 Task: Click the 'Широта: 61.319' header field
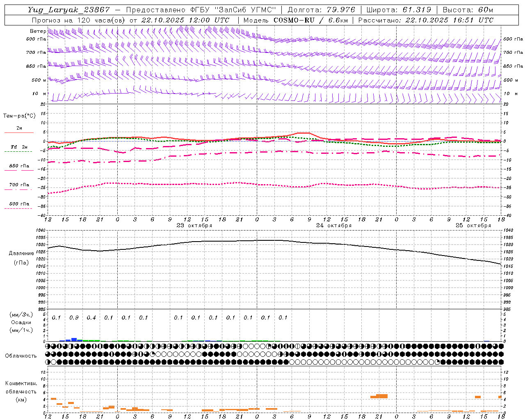[399, 10]
